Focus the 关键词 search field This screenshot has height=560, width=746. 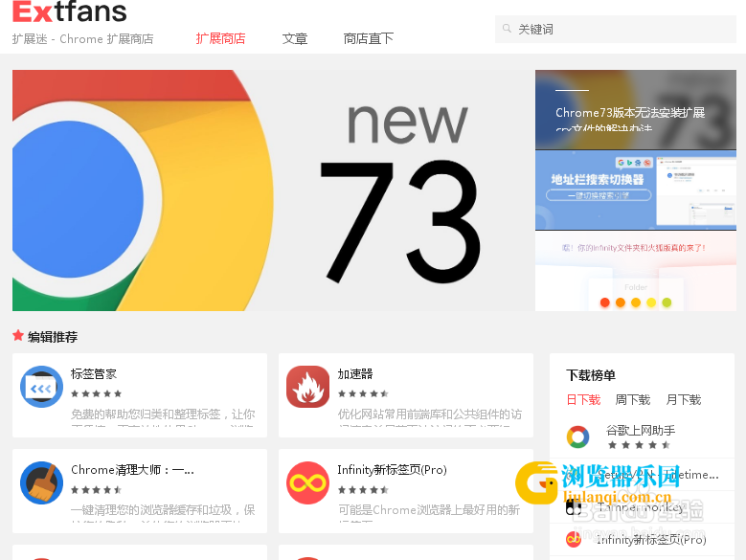coord(616,29)
